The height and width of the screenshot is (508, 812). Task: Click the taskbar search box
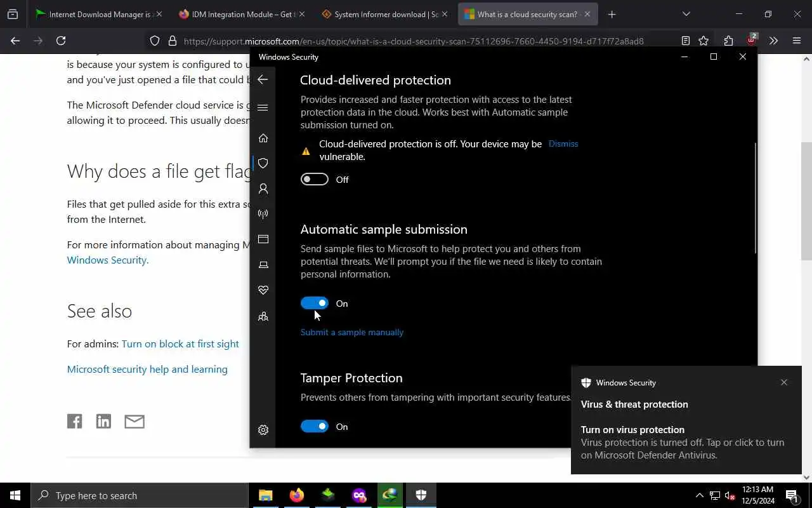pos(140,495)
